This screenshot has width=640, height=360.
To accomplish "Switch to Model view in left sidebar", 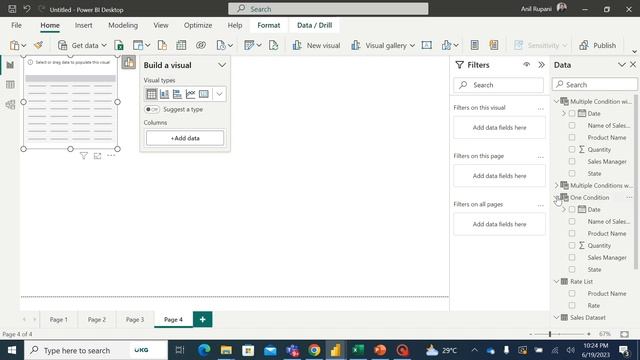I will point(10,104).
